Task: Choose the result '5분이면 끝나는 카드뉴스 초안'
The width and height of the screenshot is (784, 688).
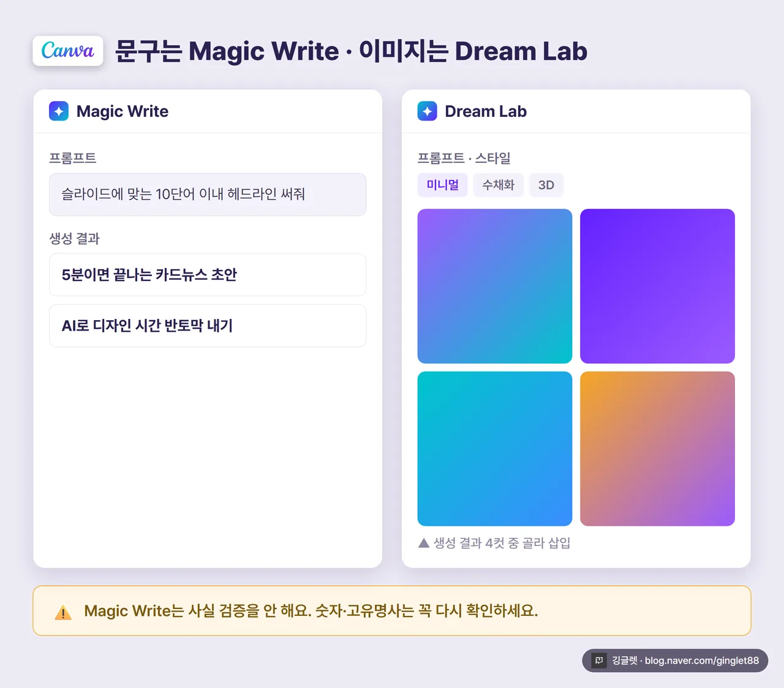Action: pos(208,275)
